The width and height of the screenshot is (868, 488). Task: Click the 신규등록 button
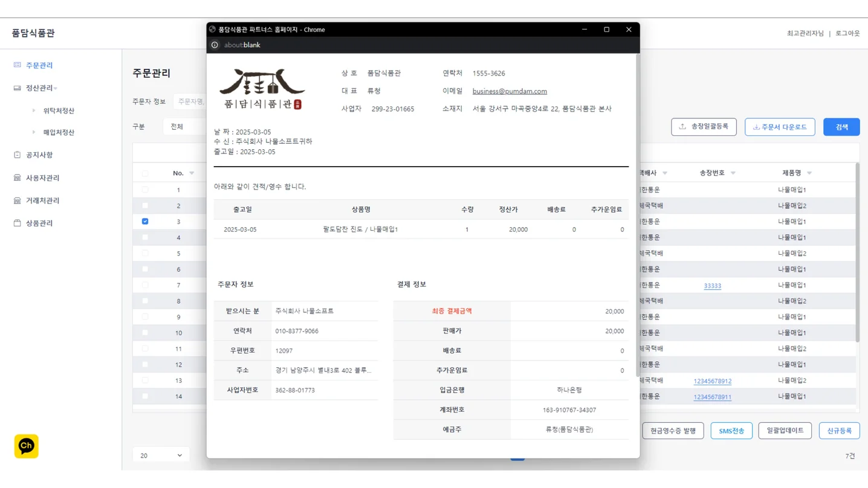tap(839, 431)
